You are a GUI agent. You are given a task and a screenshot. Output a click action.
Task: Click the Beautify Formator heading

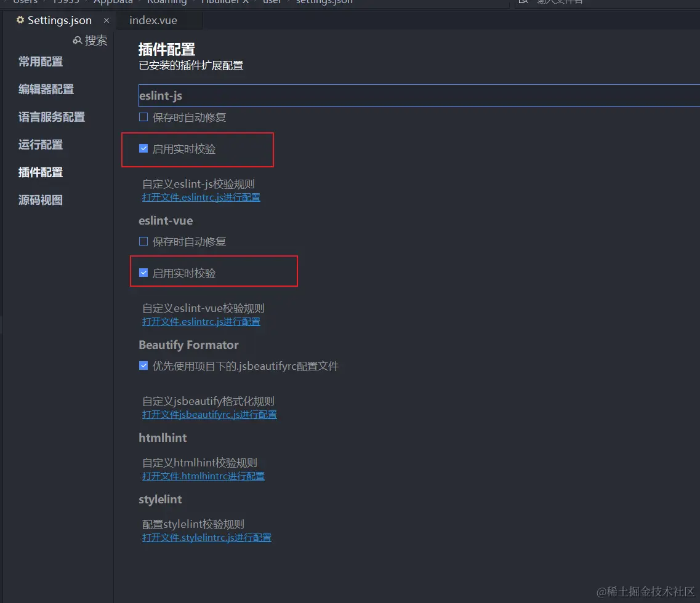point(188,345)
